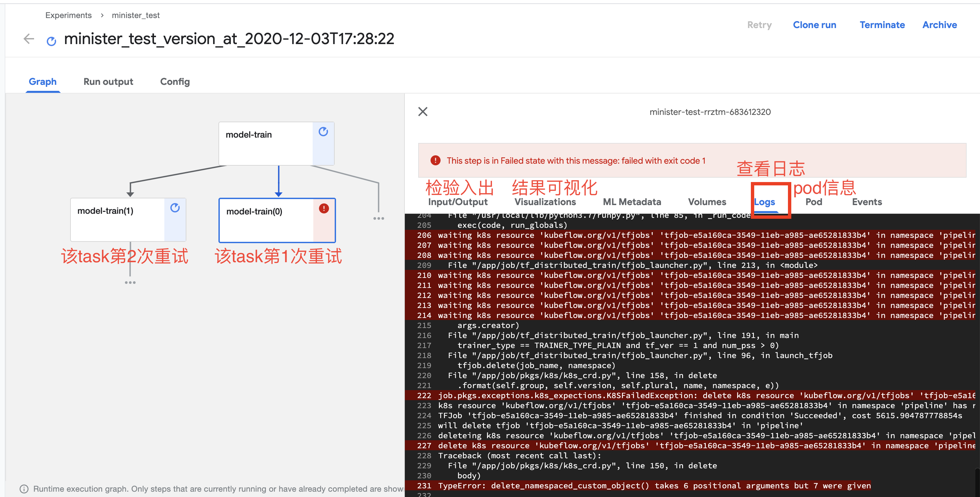The width and height of the screenshot is (980, 497).
Task: Expand hidden nodes ellipsis right of model-train(0)
Action: 378,218
